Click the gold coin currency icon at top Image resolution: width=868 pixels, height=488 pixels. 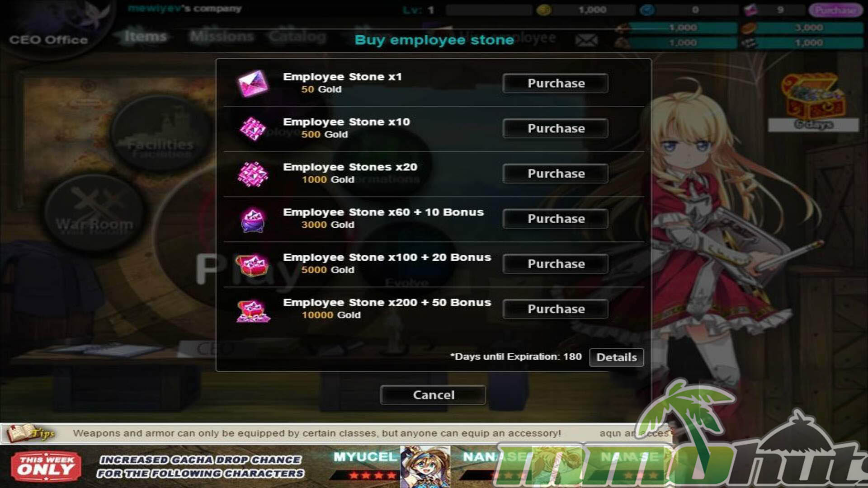click(x=544, y=9)
